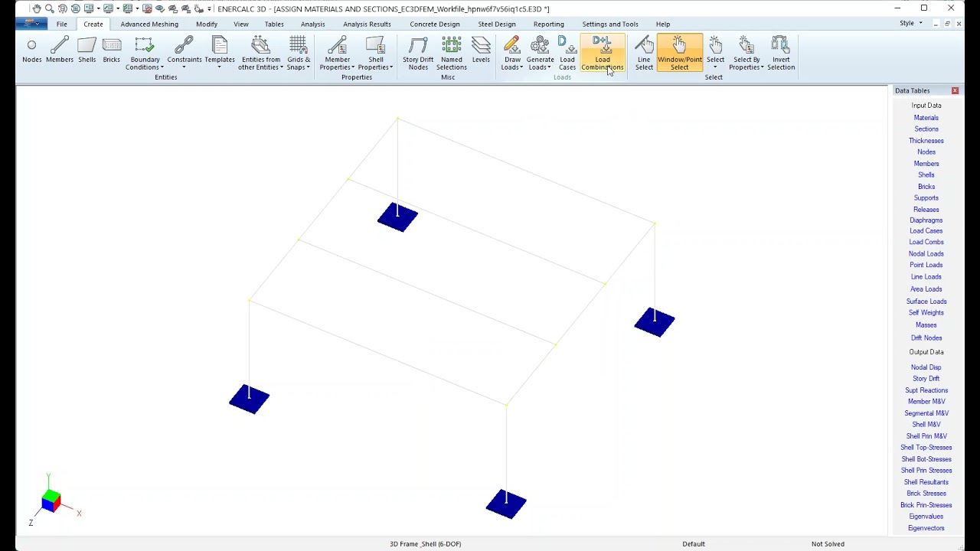Select the Shells creation tool
The width and height of the screenshot is (980, 551).
pos(87,52)
